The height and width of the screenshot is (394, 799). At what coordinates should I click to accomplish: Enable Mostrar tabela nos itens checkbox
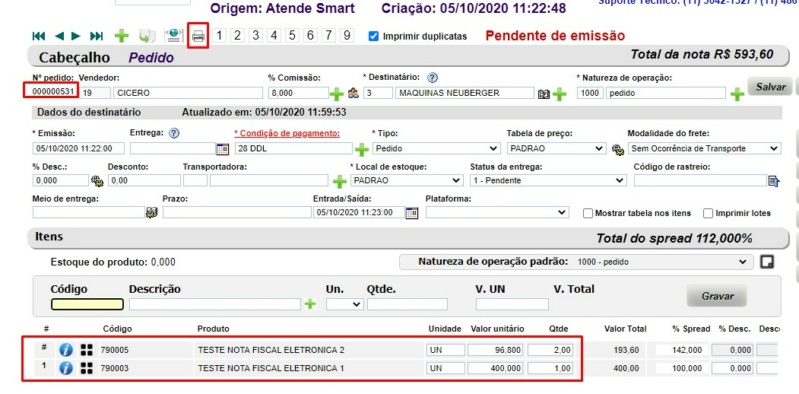tap(588, 213)
